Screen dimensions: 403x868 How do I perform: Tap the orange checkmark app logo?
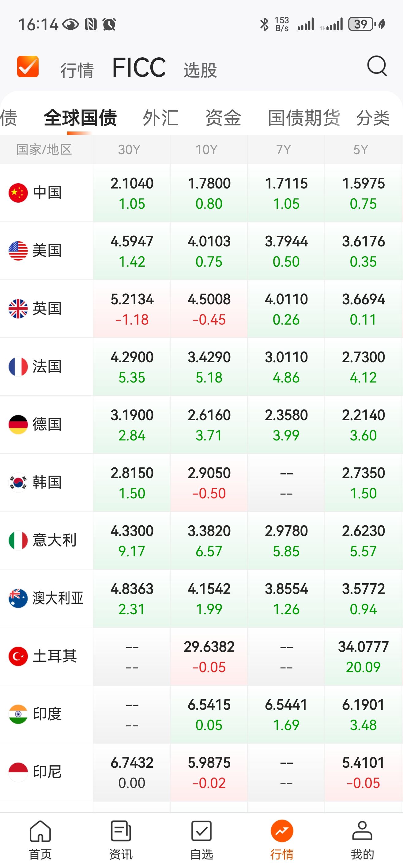(28, 67)
